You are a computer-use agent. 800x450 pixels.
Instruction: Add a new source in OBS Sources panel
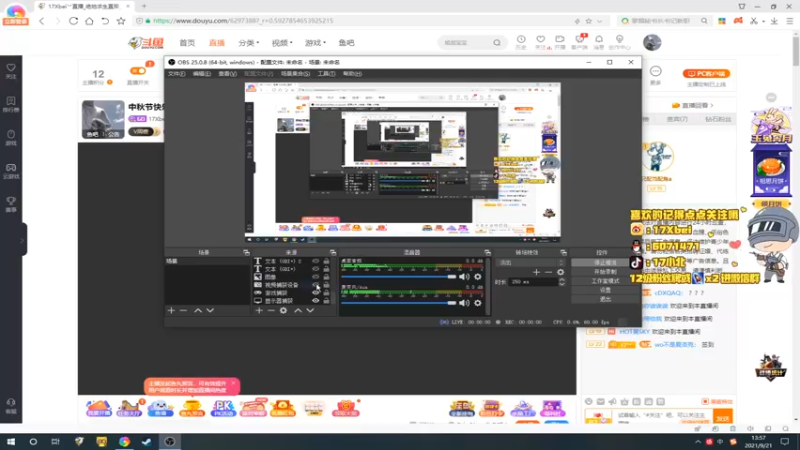[259, 310]
